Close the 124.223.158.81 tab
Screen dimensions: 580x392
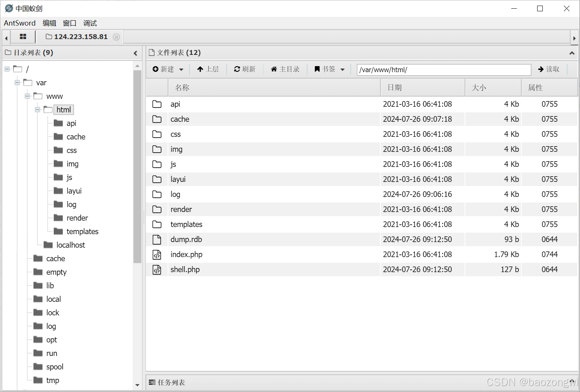point(117,37)
